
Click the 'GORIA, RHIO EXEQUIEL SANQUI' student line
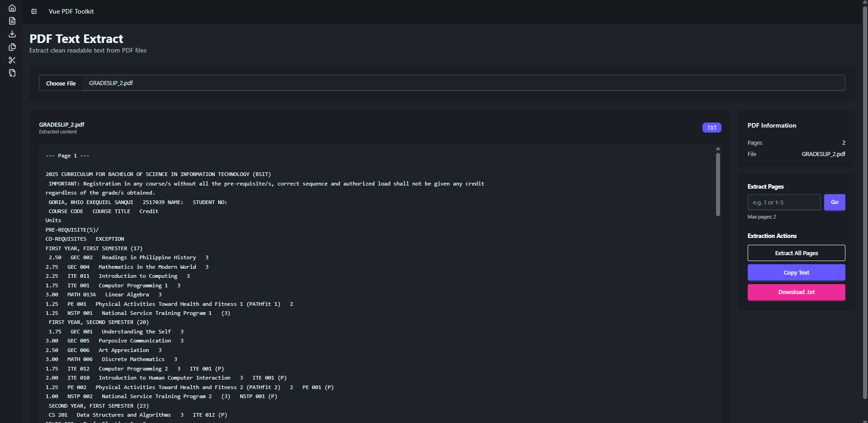click(138, 202)
